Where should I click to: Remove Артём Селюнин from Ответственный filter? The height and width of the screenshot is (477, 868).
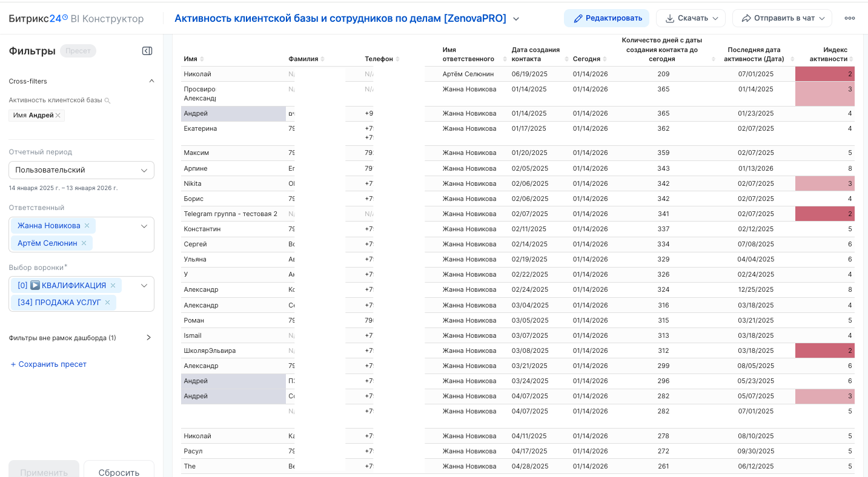[84, 243]
